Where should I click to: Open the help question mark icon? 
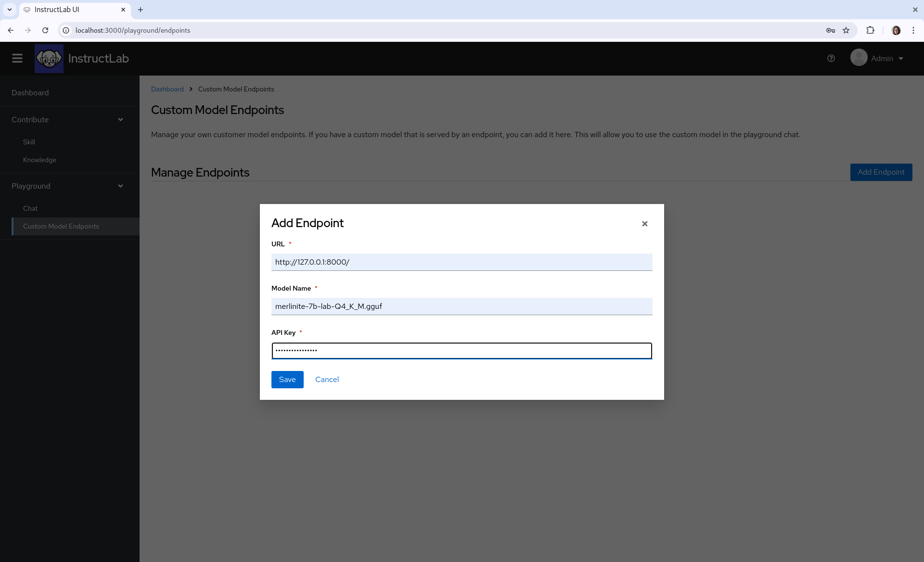[x=831, y=58]
